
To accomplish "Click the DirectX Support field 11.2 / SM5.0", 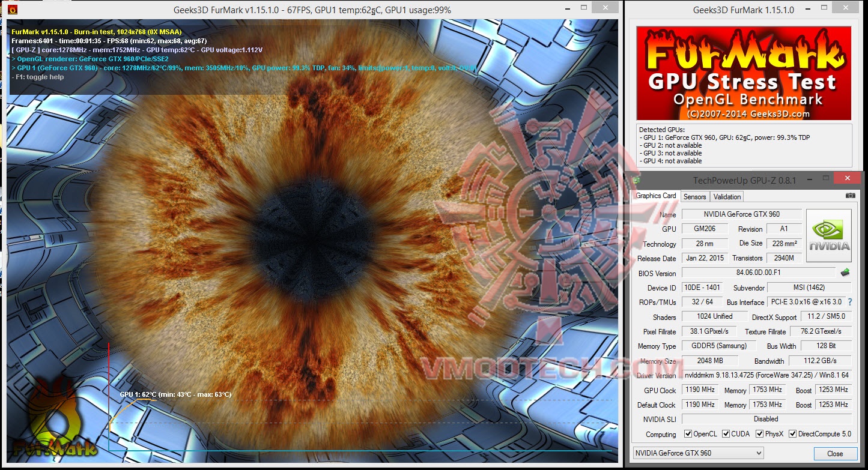I will [x=826, y=317].
